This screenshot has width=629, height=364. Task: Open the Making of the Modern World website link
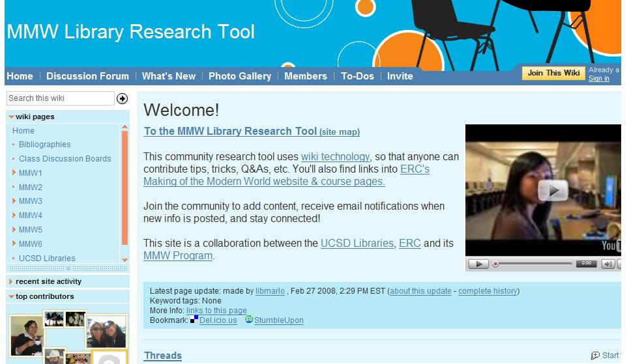coord(264,181)
